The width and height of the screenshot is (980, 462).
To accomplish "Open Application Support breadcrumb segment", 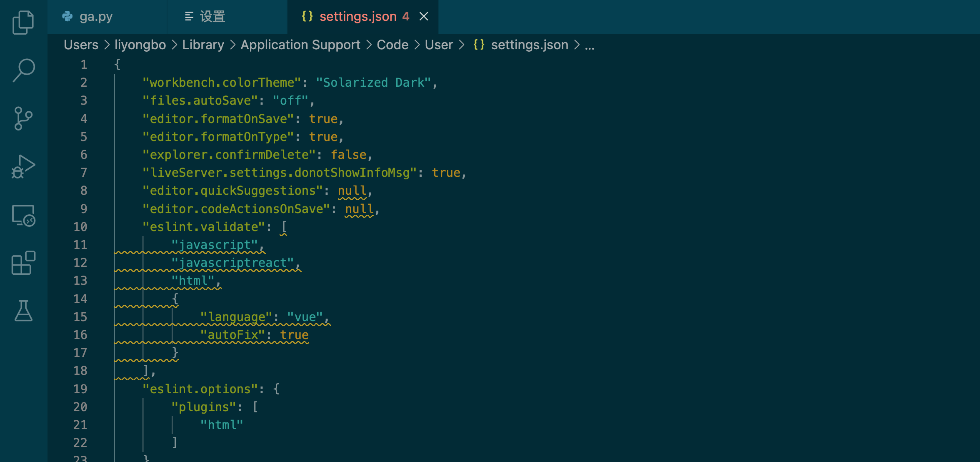I will pos(300,45).
